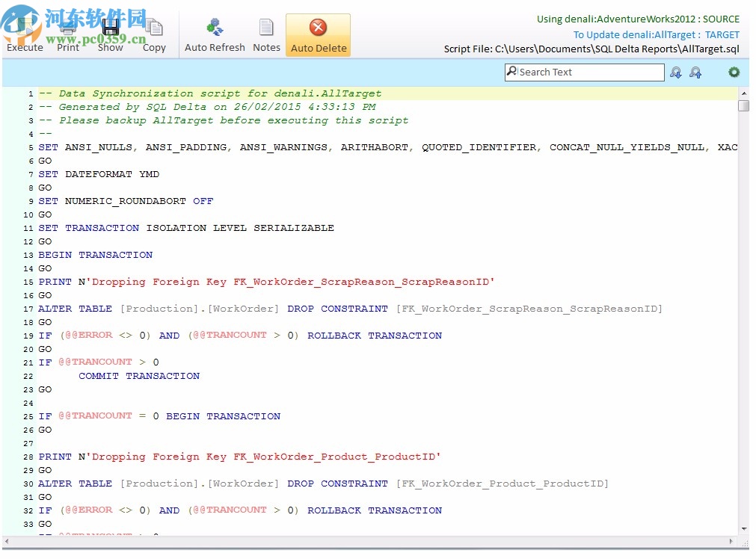Click the search-upward magnifier icon
Viewport: 756px width, 559px height.
(696, 72)
